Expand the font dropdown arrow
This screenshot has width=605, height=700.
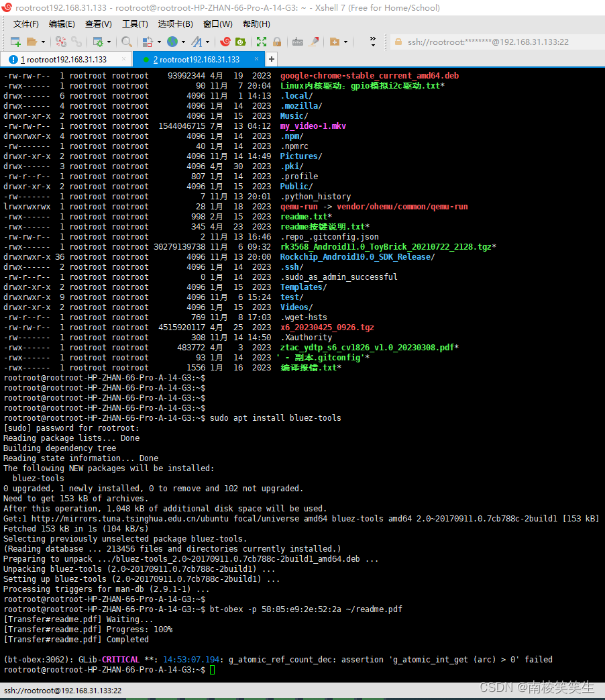click(x=207, y=42)
